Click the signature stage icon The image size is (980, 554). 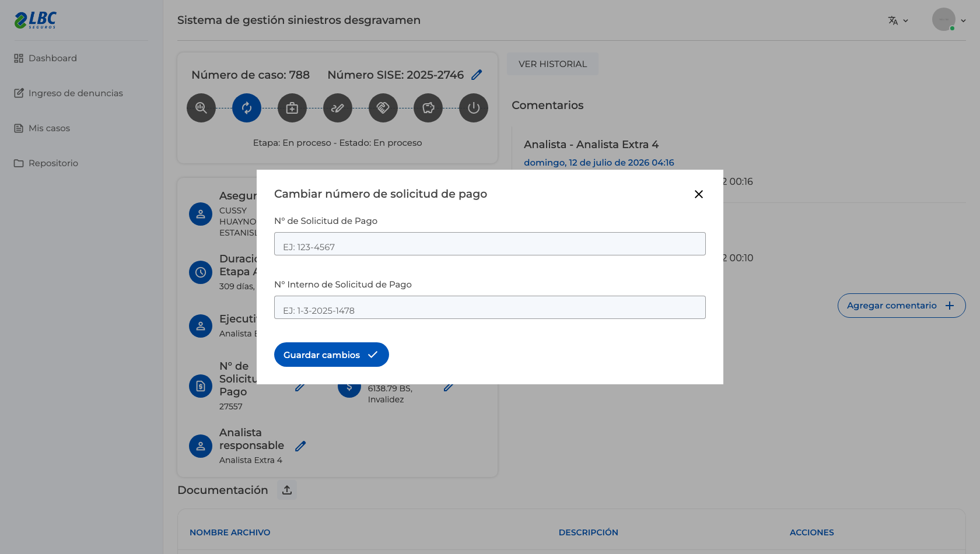click(338, 108)
